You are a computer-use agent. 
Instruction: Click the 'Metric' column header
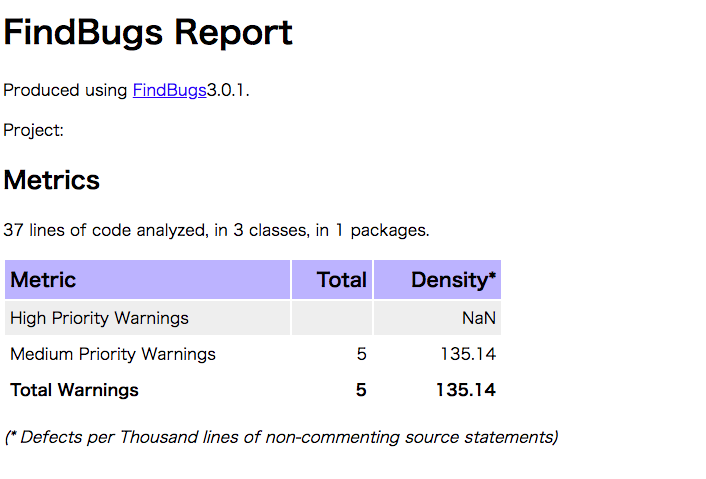pos(147,280)
